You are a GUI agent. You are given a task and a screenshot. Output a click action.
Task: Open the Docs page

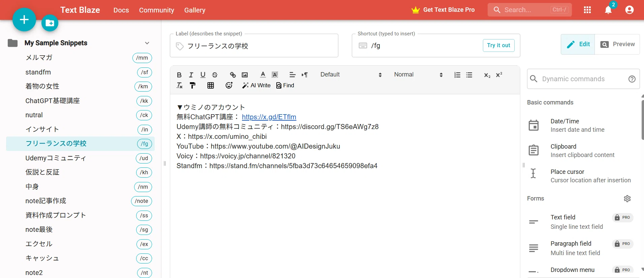pyautogui.click(x=121, y=10)
